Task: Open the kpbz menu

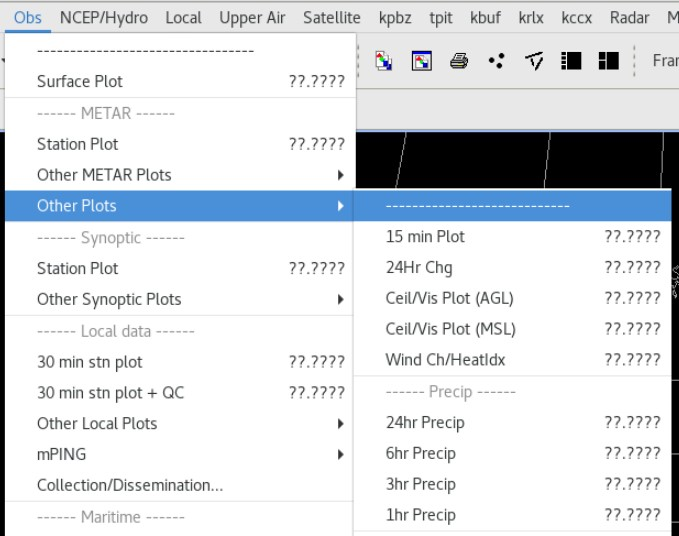Action: coord(395,18)
